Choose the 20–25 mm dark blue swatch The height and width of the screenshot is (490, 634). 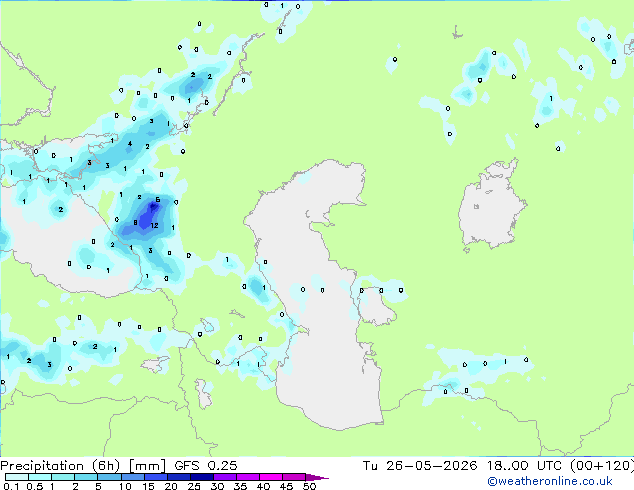178,477
